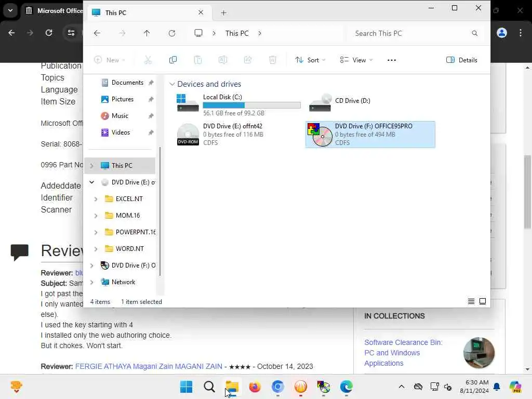Open taskbar Search
This screenshot has width=532, height=399.
click(x=209, y=387)
